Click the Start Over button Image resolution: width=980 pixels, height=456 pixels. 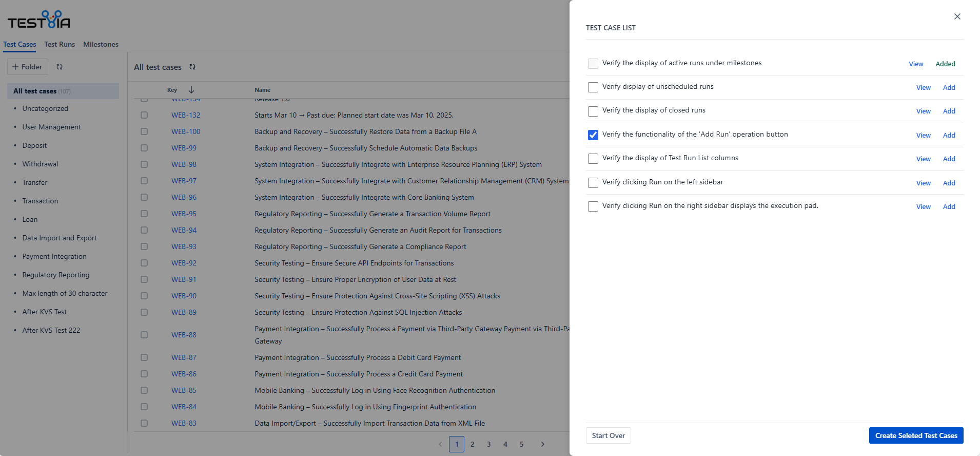point(608,435)
